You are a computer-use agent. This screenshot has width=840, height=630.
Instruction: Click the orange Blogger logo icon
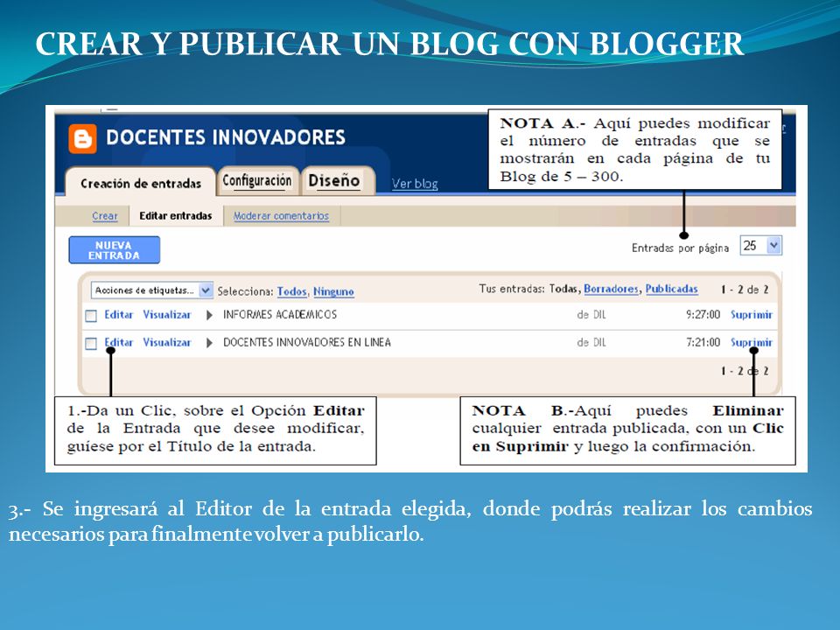82,139
